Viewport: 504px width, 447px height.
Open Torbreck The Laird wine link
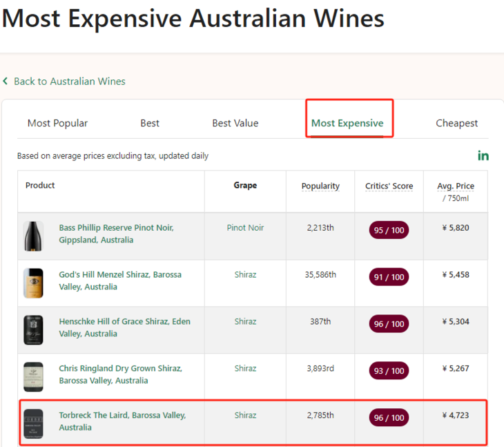click(122, 421)
